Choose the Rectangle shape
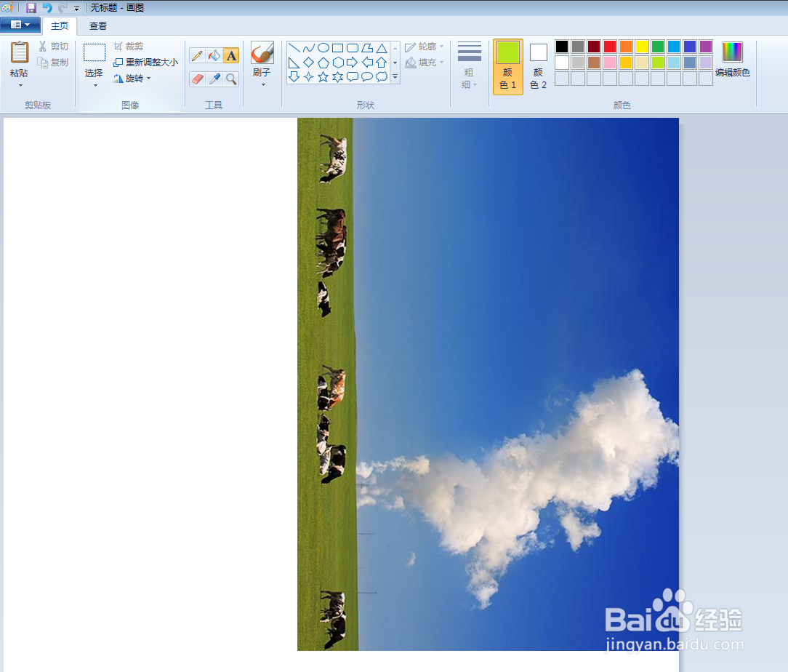This screenshot has height=672, width=788. [x=338, y=48]
